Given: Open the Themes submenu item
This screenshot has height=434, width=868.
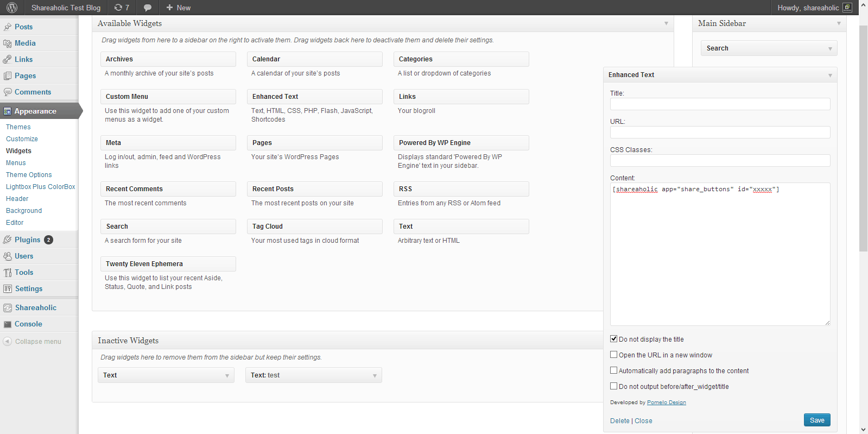Looking at the screenshot, I should point(18,127).
